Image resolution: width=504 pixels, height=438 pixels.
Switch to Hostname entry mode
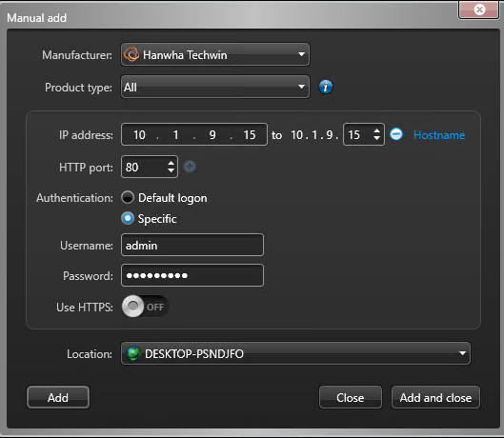click(439, 135)
